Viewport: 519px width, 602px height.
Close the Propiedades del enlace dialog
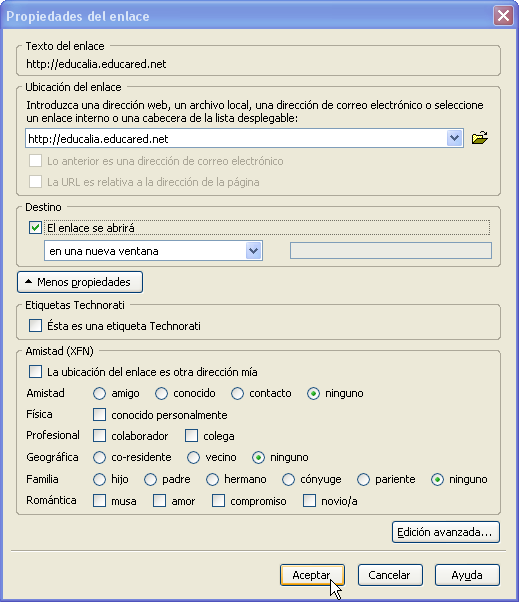pos(503,16)
